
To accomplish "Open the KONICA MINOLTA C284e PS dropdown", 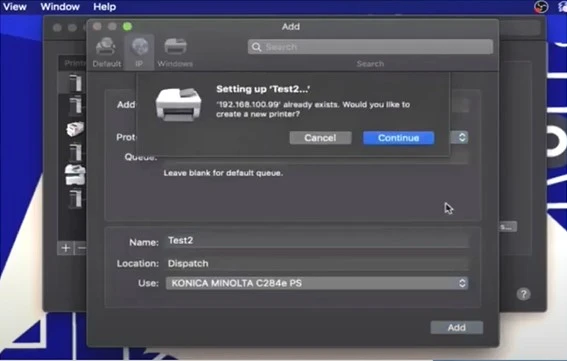I will pos(317,283).
